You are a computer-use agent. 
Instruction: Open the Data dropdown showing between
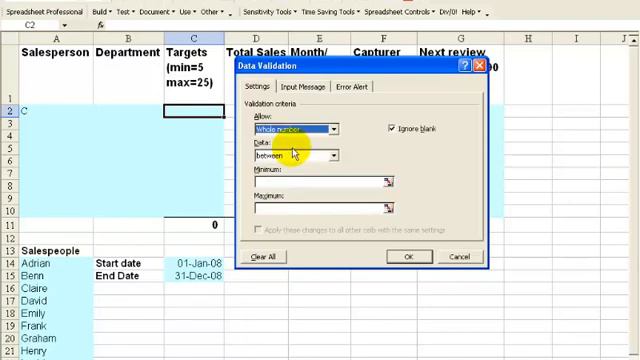tap(334, 156)
